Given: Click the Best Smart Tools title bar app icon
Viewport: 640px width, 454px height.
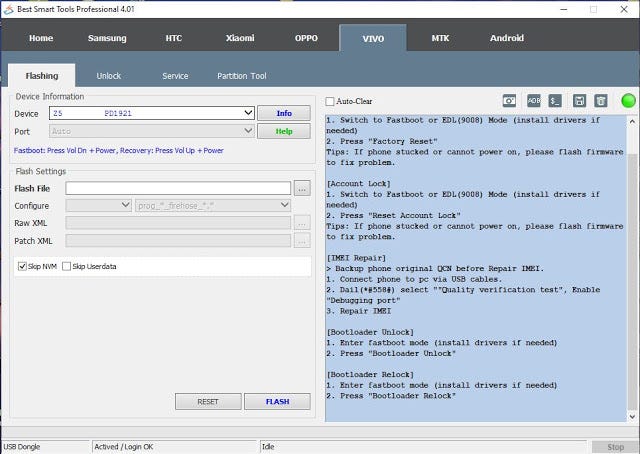Looking at the screenshot, I should coord(8,9).
